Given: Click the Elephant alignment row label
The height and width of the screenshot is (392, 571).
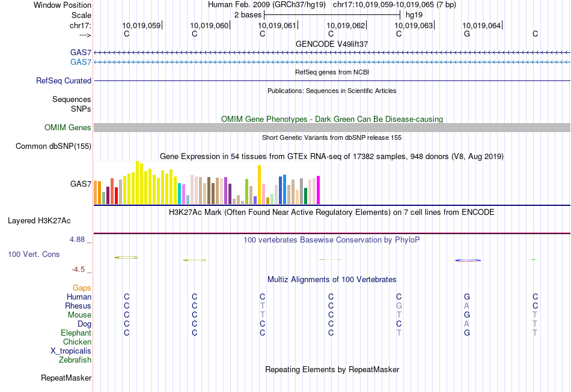Looking at the screenshot, I should point(76,333).
